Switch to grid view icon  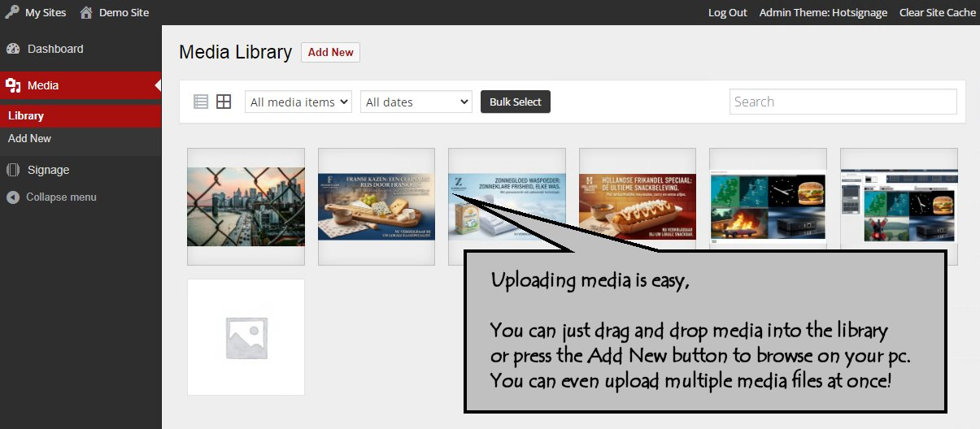tap(224, 102)
